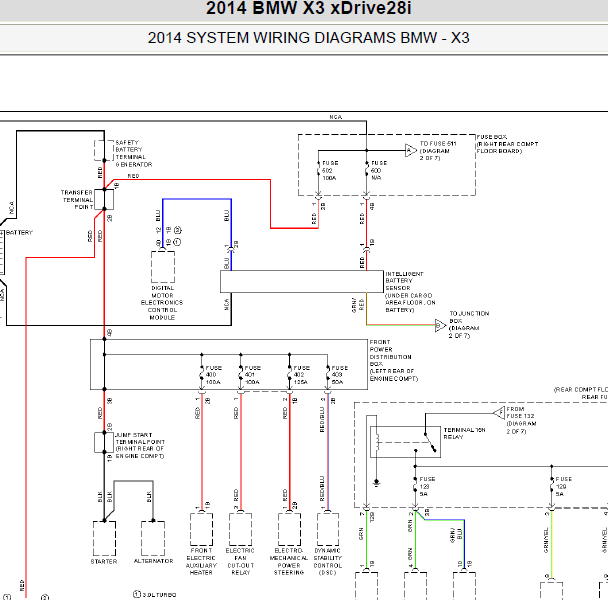Viewport: 608px width, 600px height.
Task: Click the BATTERY label at the left edge
Action: [x=19, y=233]
